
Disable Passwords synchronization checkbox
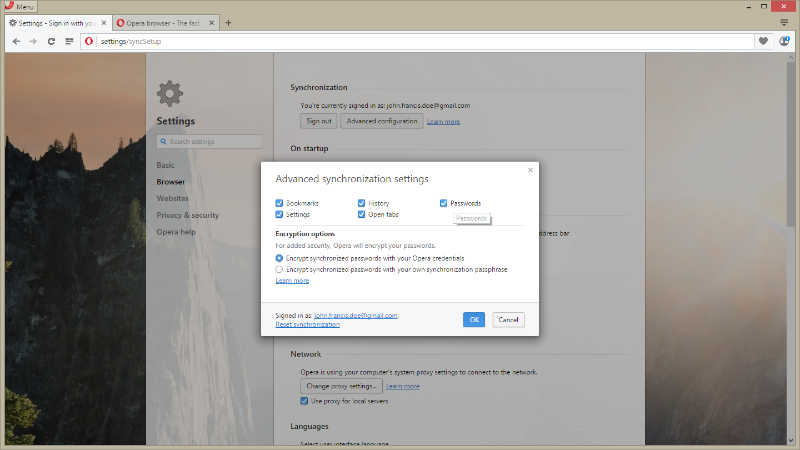click(x=444, y=203)
